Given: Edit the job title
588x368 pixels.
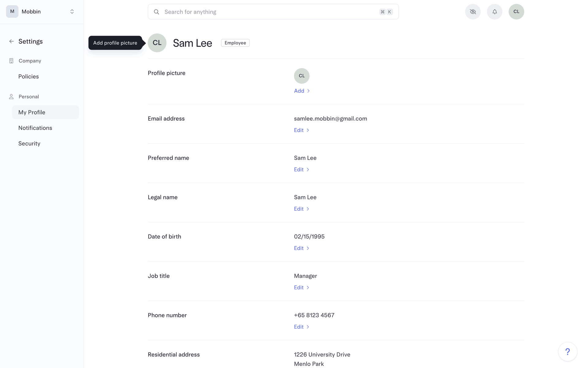Looking at the screenshot, I should pyautogui.click(x=302, y=287).
